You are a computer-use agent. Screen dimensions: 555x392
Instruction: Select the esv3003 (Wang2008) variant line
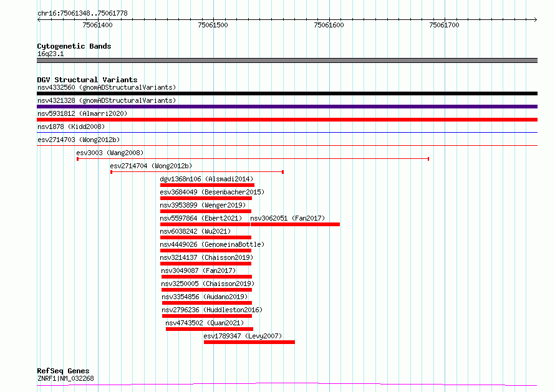253,159
